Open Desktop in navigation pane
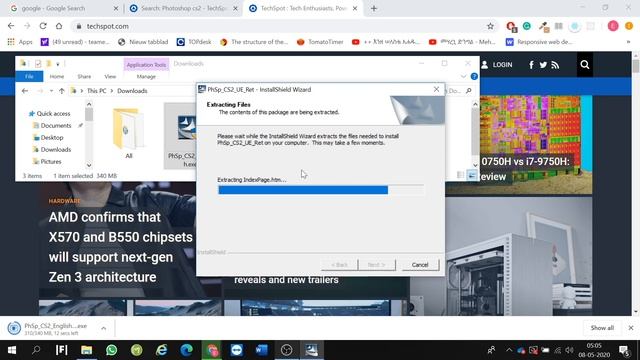640x360 pixels. click(x=52, y=138)
